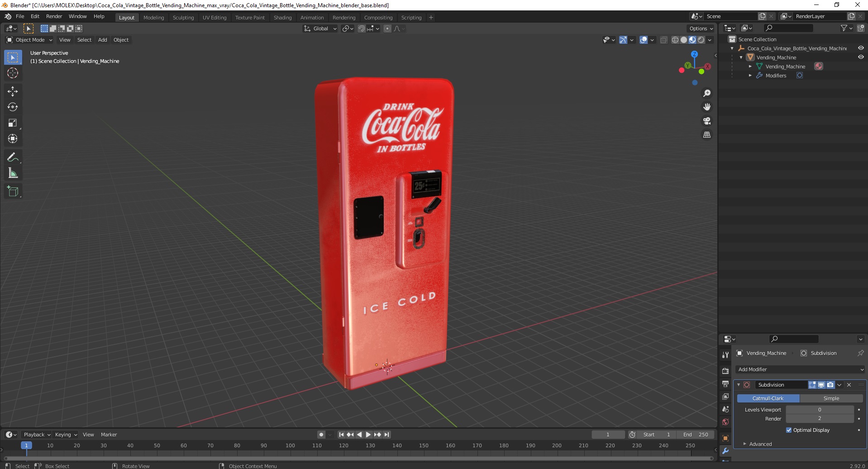Toggle the camera view icon
Screen dimensions: 868x469
[706, 121]
